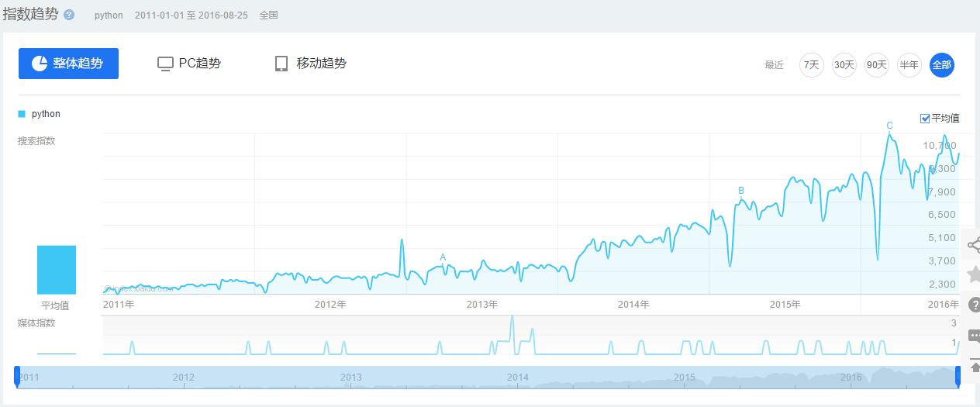The image size is (980, 407).
Task: Toggle the 平均值 checkbox
Action: point(925,119)
